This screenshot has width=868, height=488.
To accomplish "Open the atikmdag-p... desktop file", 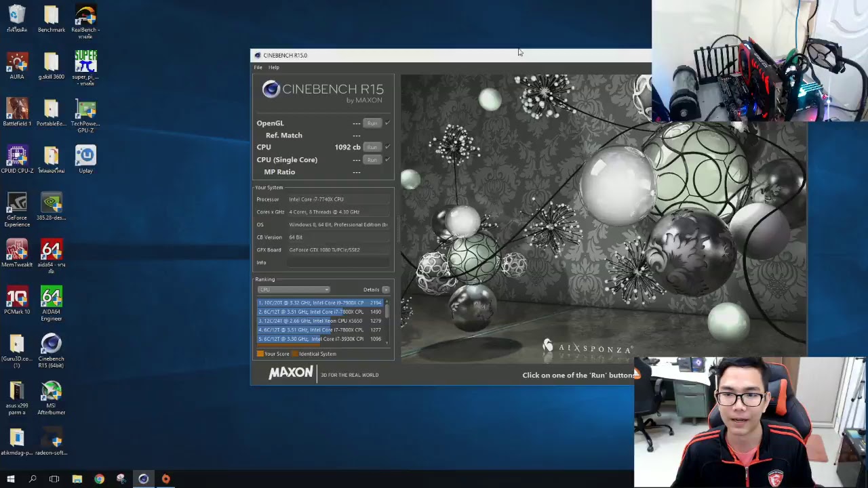I will point(17,441).
